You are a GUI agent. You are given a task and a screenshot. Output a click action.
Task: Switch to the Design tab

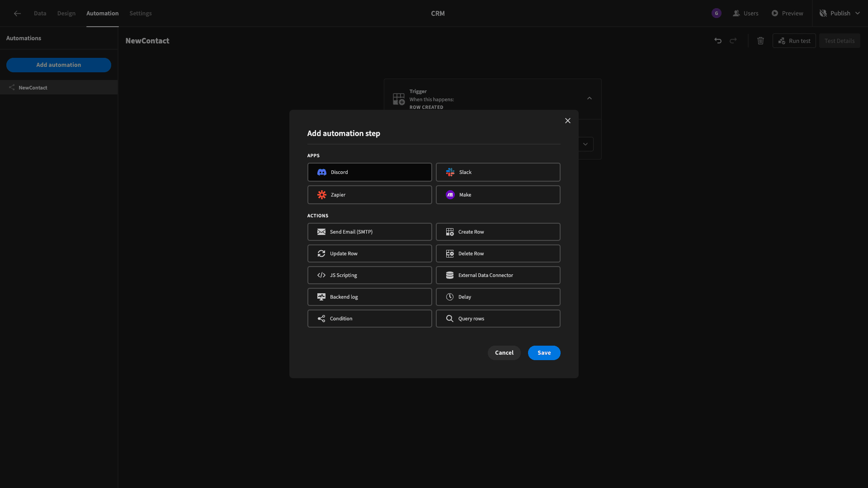click(x=66, y=13)
